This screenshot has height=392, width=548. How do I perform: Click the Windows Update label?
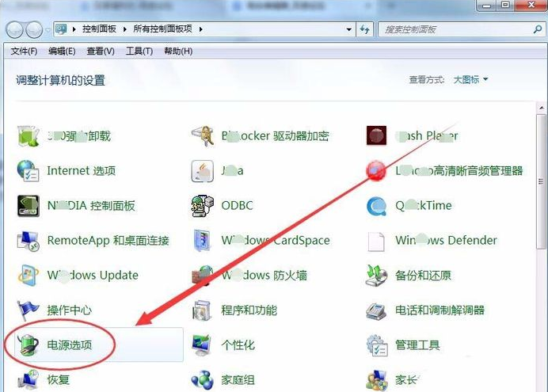[93, 276]
